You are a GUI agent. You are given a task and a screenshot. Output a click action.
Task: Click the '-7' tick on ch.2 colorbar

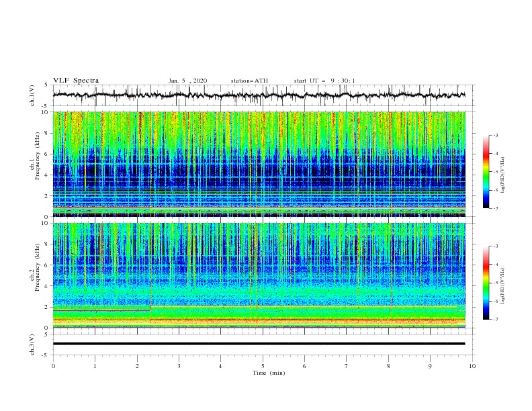[496, 320]
